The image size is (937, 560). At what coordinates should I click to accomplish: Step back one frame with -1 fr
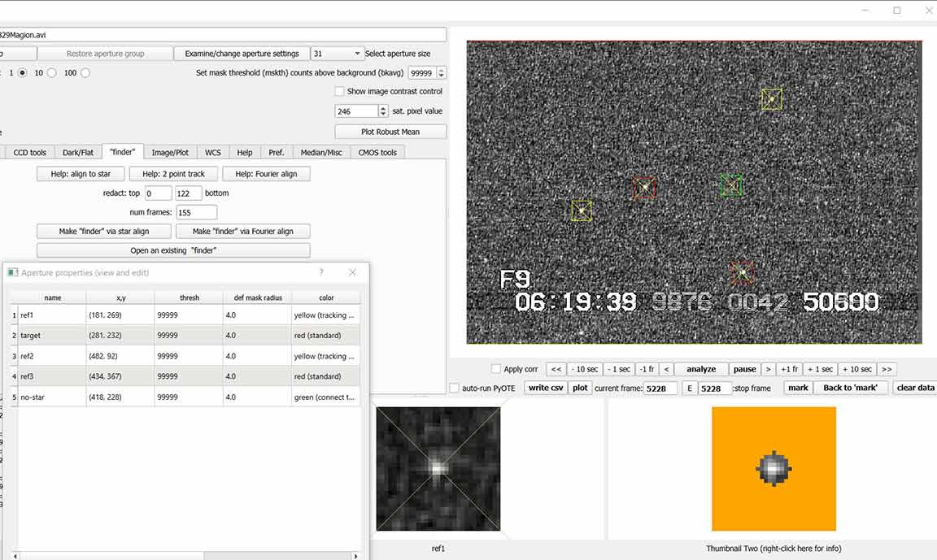647,369
